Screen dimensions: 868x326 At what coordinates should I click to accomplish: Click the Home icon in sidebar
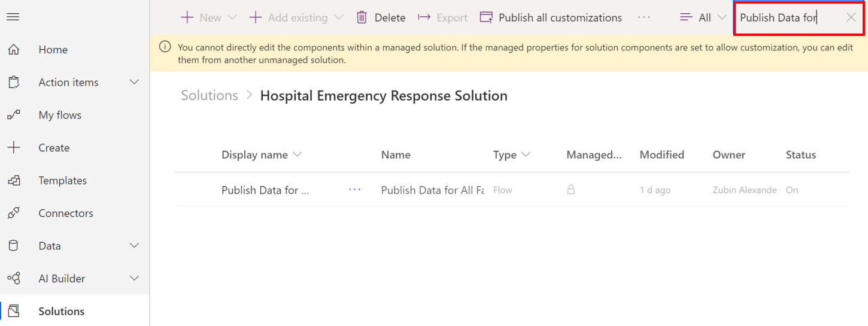13,50
